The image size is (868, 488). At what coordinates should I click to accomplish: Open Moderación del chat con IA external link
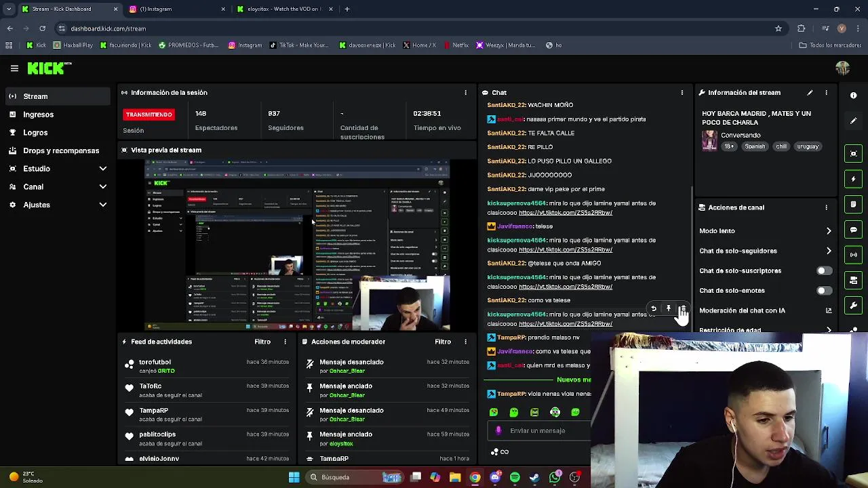[x=828, y=310]
